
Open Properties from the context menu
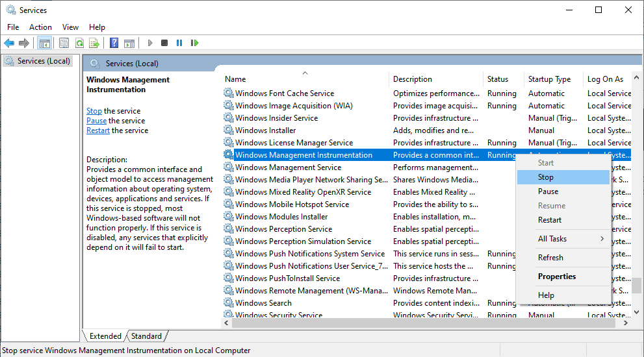[563, 277]
